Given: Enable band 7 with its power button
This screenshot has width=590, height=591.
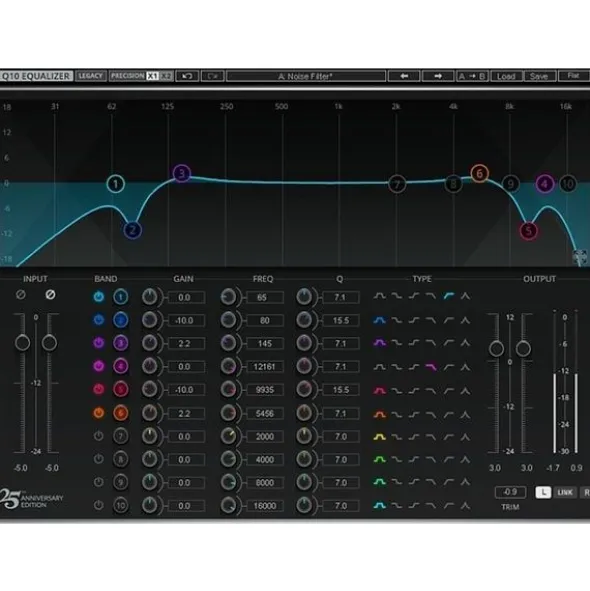Looking at the screenshot, I should (x=99, y=436).
